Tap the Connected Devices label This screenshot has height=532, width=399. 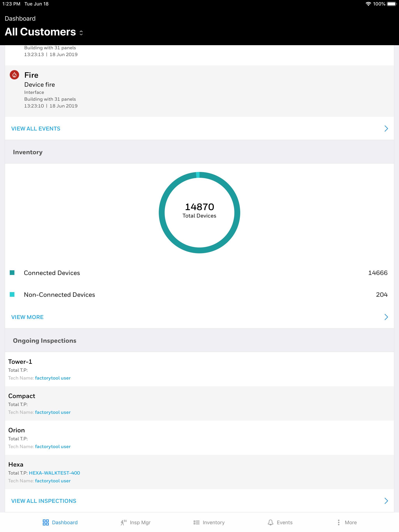(52, 273)
